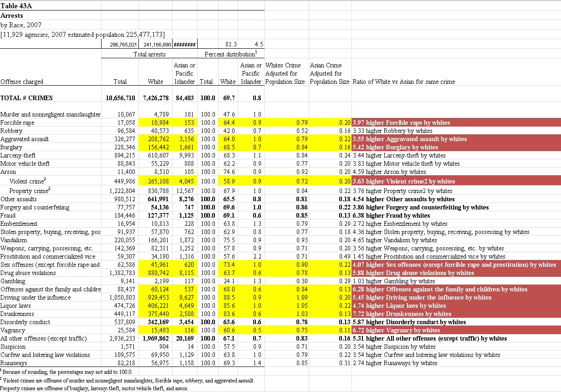The height and width of the screenshot is (392, 561).
Task: Select the 'by Race, 2007' cell
Action: tap(21, 25)
